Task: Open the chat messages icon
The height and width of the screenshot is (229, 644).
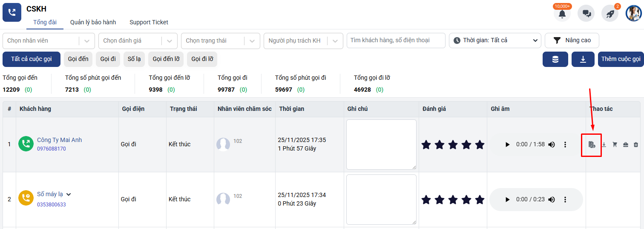Action: (586, 14)
